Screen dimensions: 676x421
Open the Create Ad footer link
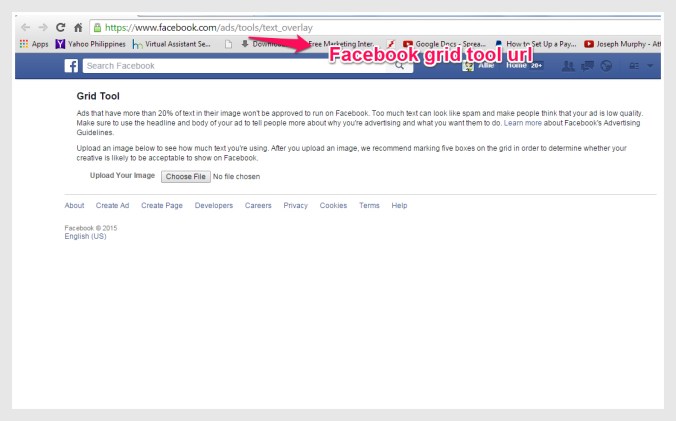click(x=113, y=205)
